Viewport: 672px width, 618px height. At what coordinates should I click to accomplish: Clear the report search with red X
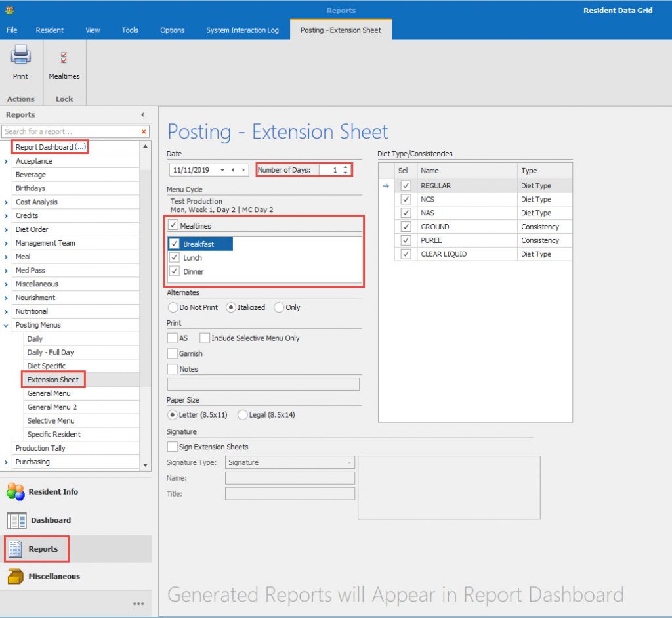pos(144,131)
